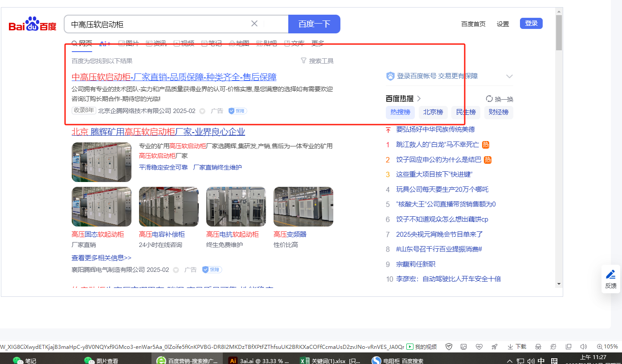Click the 高压变频器 product thumbnail

(x=303, y=207)
